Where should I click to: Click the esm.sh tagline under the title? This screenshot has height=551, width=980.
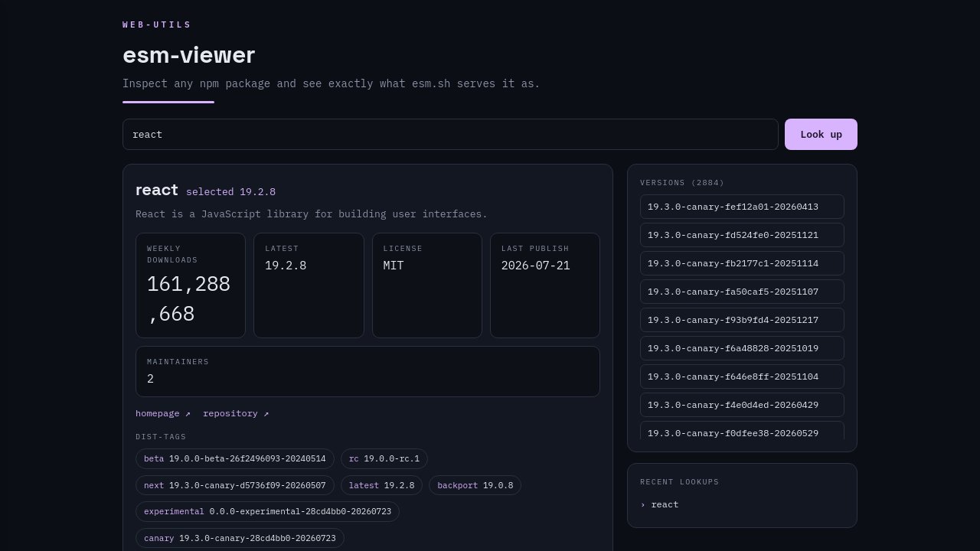click(332, 83)
